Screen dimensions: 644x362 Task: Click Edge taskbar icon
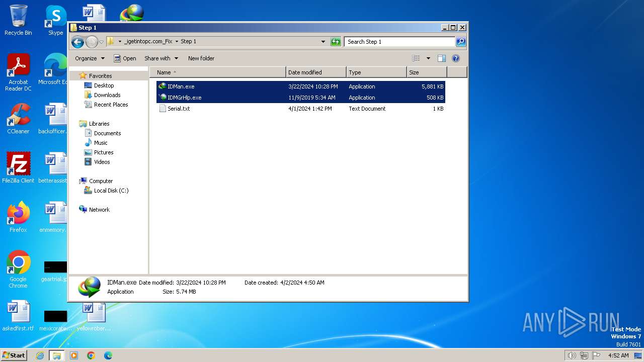[108, 355]
